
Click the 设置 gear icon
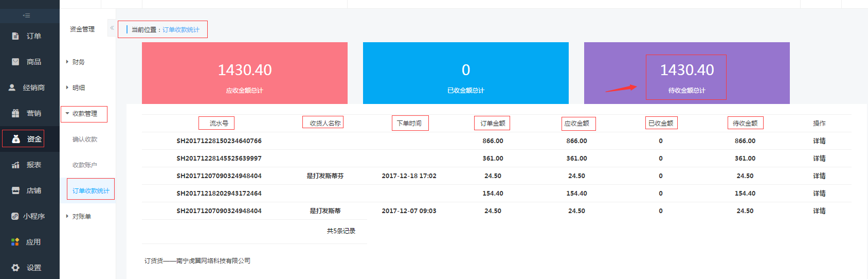[x=15, y=268]
